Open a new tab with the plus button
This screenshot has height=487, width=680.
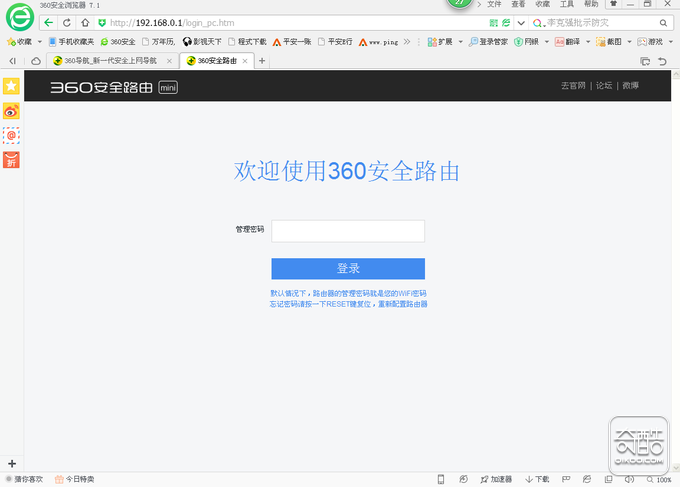coord(262,61)
